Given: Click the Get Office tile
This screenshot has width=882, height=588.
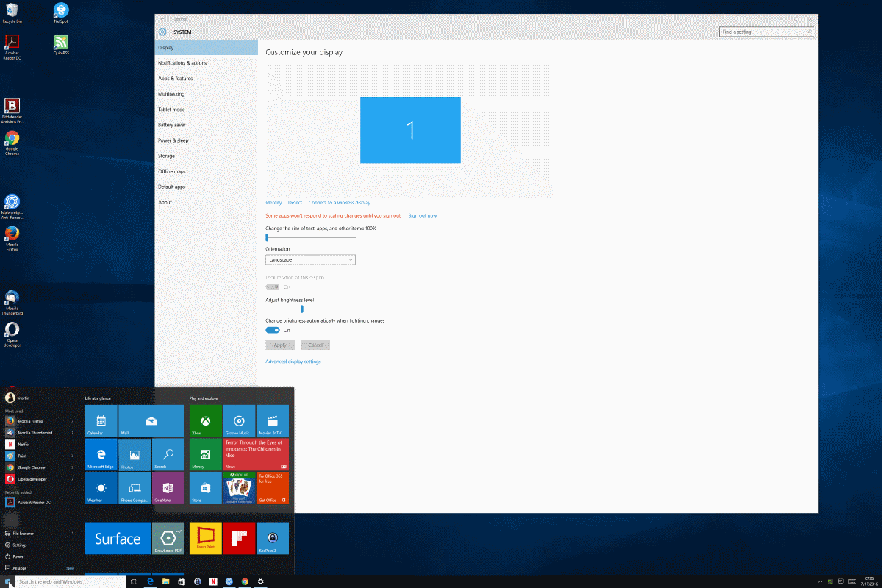Looking at the screenshot, I should tap(273, 488).
